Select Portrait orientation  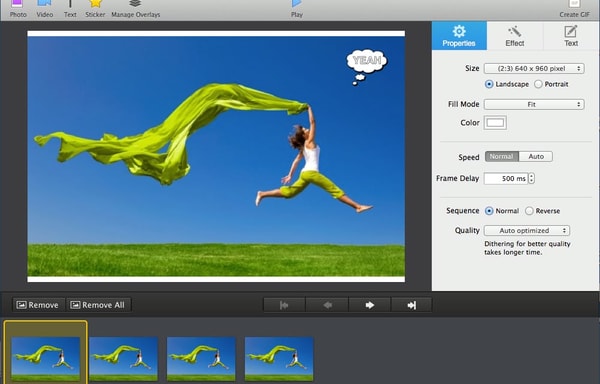(x=551, y=84)
